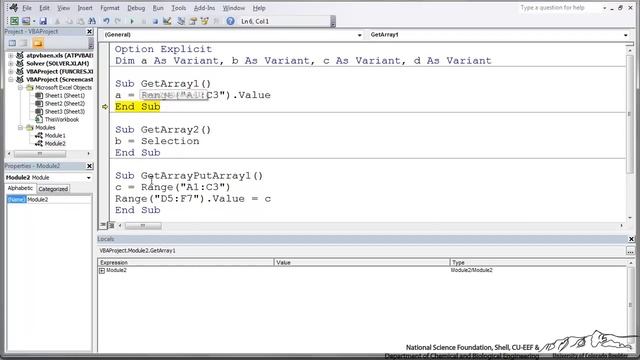
Task: Click the Find binoculars icon
Action: click(92, 21)
